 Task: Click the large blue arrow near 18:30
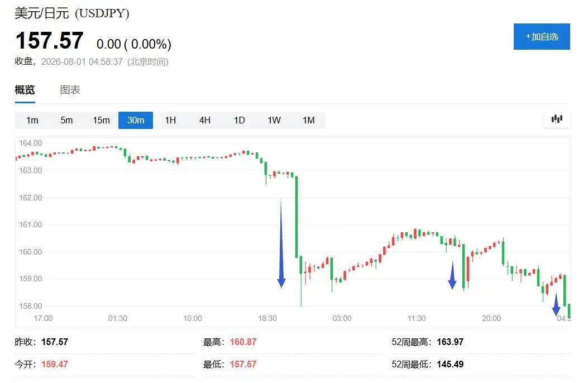coord(281,243)
